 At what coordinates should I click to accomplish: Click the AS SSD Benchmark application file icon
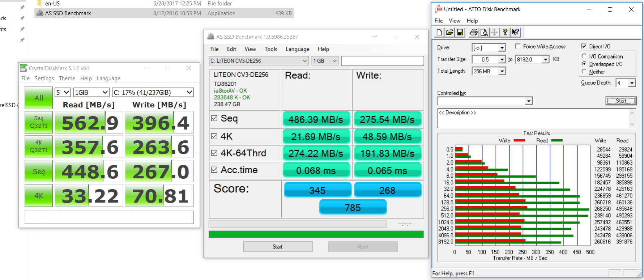coord(40,13)
